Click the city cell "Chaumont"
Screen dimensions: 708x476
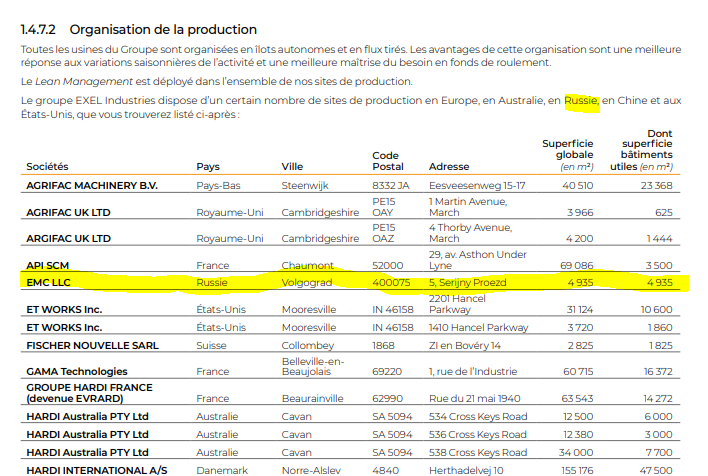[x=307, y=266]
